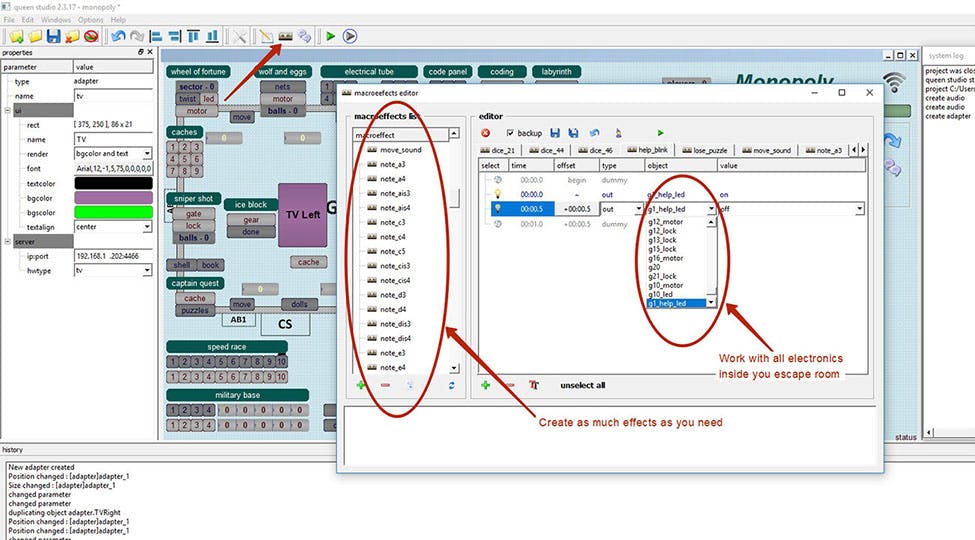The image size is (975, 540).
Task: Click the red delete icon in editor toolbar
Action: pos(486,132)
